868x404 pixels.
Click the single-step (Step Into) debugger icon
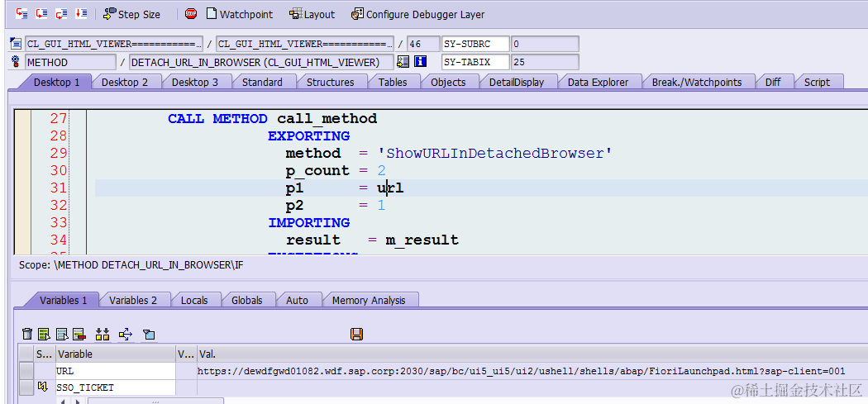point(21,14)
